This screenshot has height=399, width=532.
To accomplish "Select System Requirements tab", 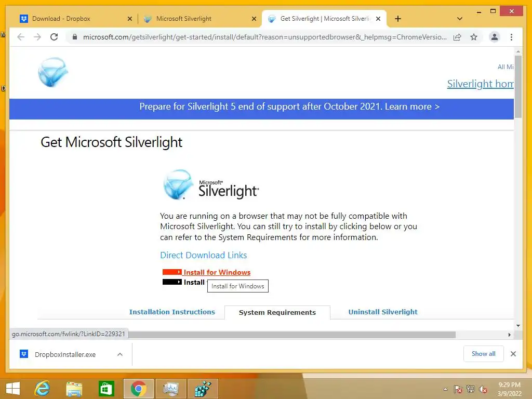I will [x=277, y=312].
